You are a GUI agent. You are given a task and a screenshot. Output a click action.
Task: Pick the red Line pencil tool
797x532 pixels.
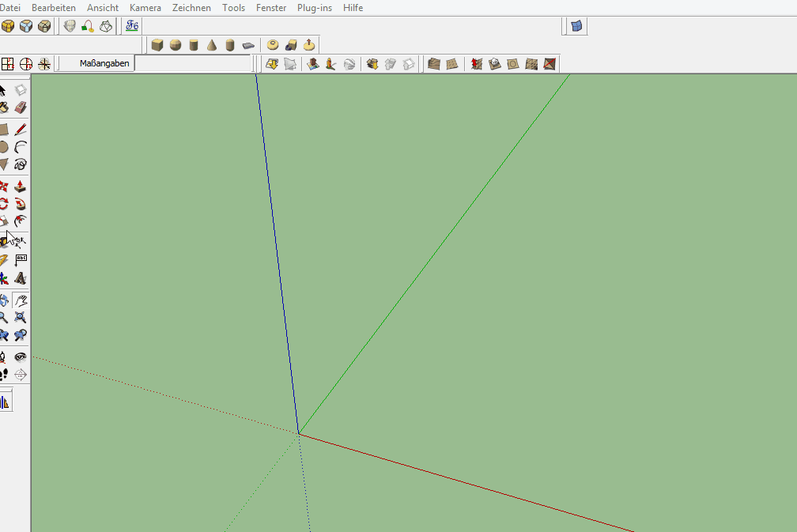tap(21, 130)
